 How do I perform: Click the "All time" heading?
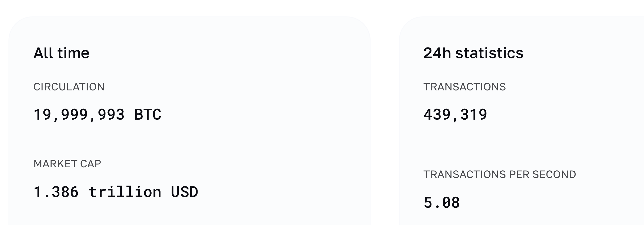click(x=61, y=53)
